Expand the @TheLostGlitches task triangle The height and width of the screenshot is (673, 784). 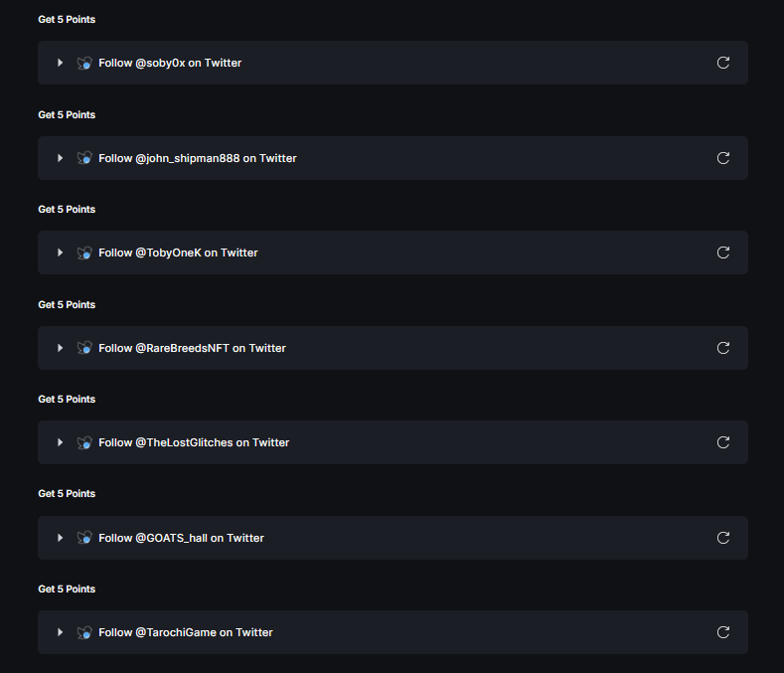coord(61,442)
